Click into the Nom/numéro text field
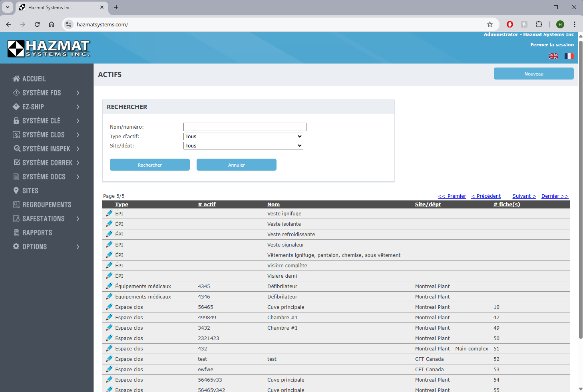Viewport: 583px width, 392px height. coord(245,127)
